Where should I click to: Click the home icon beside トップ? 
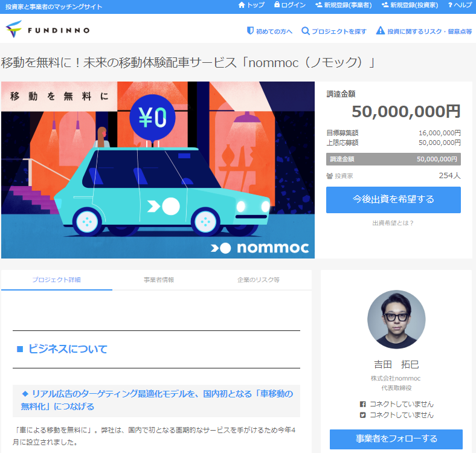click(x=242, y=5)
